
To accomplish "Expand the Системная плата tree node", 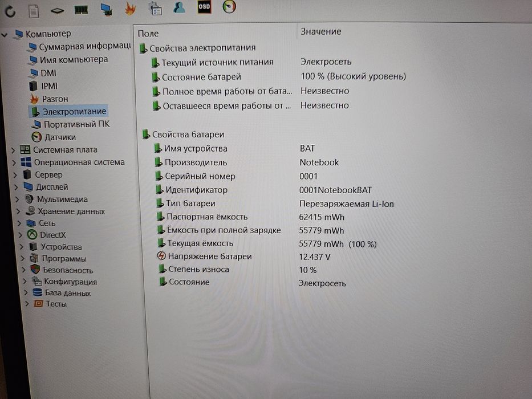I will [13, 150].
